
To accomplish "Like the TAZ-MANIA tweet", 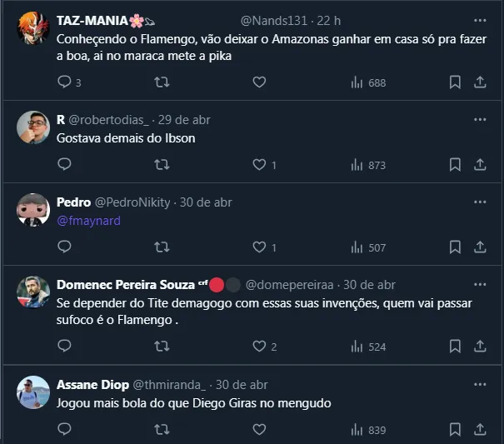I will click(259, 82).
